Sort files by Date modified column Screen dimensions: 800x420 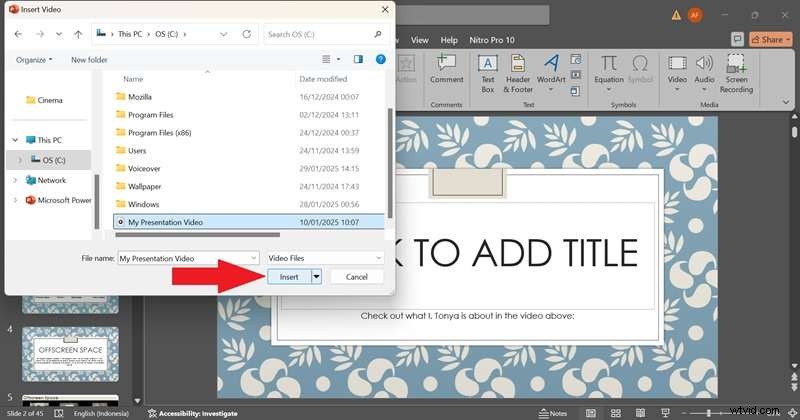(x=323, y=79)
